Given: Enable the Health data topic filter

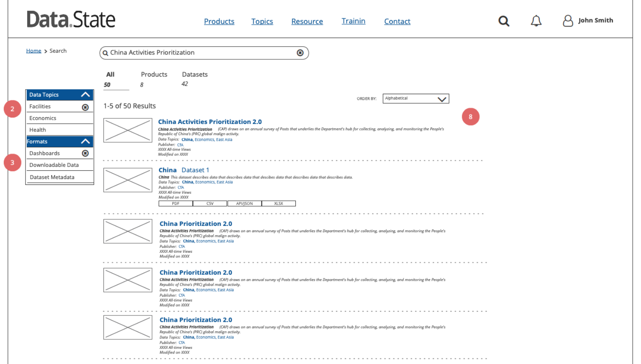Looking at the screenshot, I should point(37,130).
